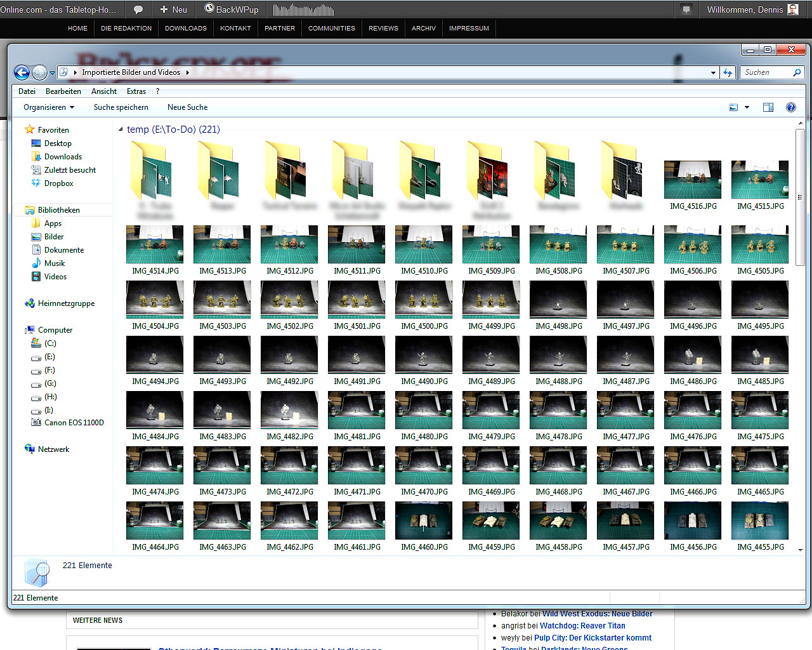Click the search magnifier icon
The width and height of the screenshot is (812, 650).
(797, 72)
